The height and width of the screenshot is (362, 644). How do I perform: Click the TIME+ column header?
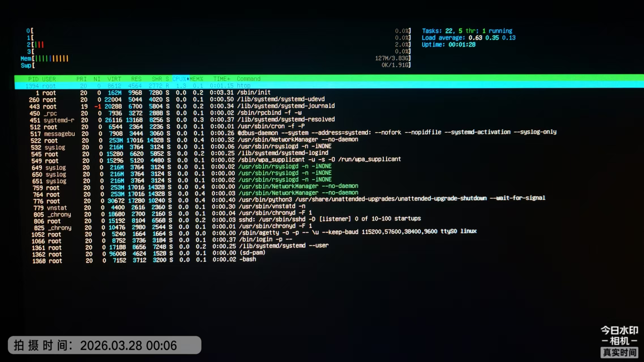222,79
